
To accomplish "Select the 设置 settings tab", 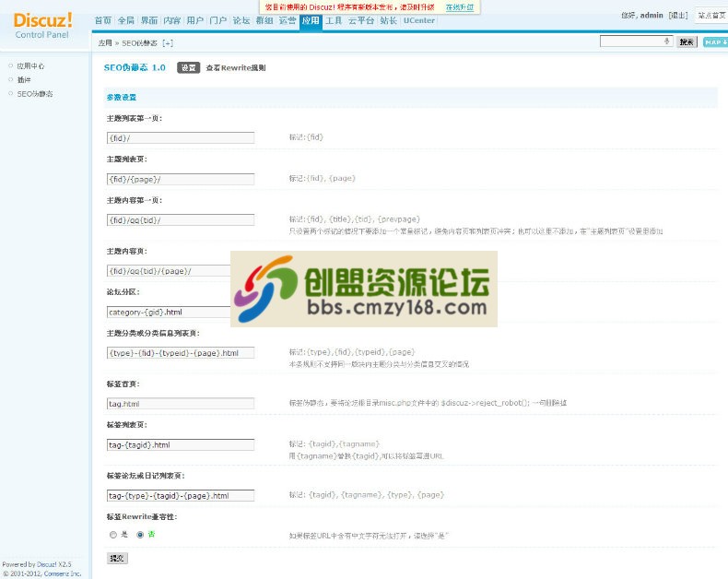I will click(188, 68).
